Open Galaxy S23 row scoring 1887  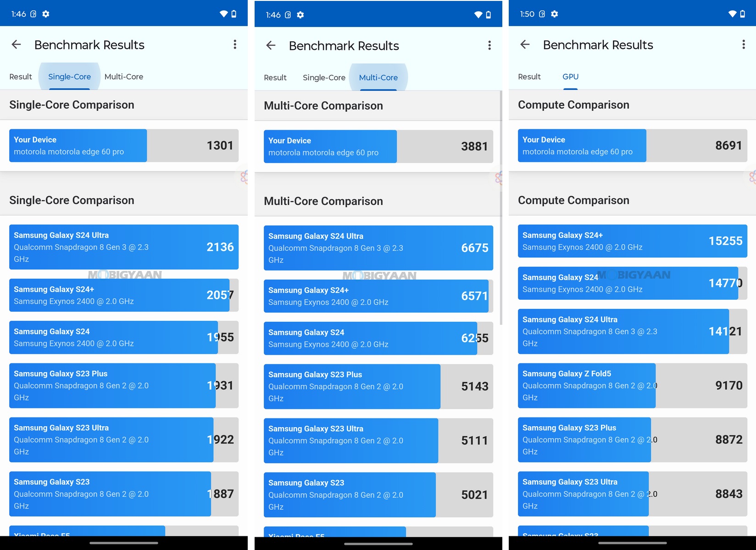pos(124,494)
